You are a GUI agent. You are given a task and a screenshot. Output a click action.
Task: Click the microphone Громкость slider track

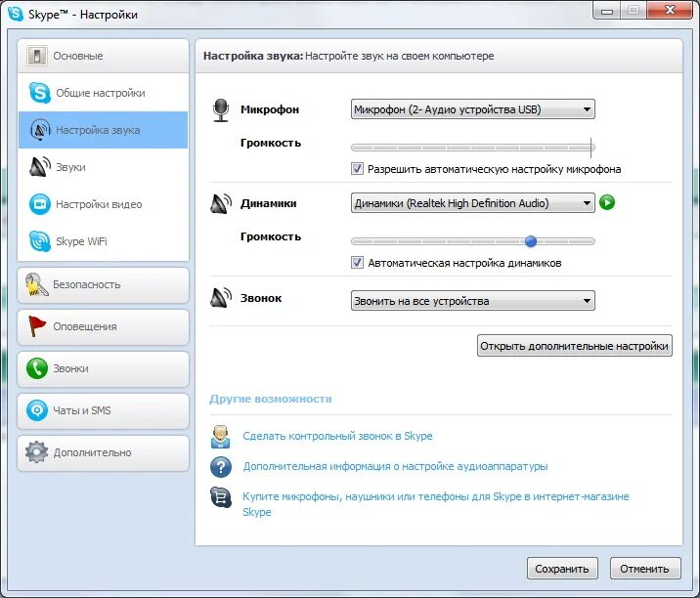473,148
